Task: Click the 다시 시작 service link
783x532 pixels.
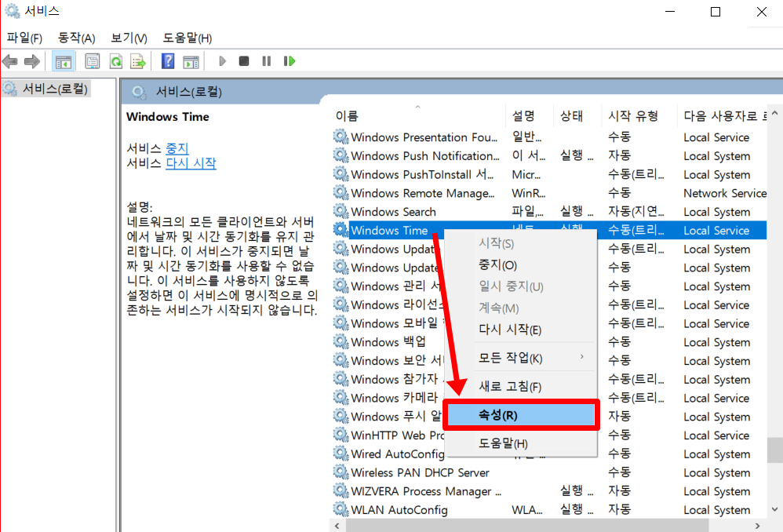Action: tap(191, 163)
